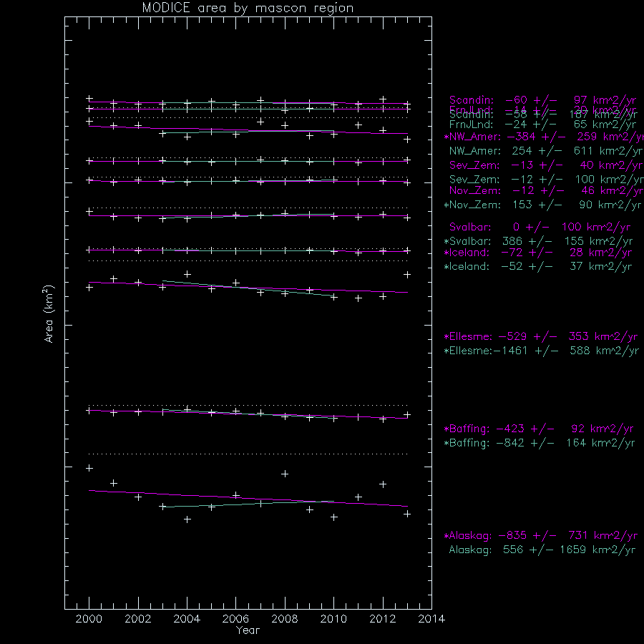Click the plot title 'MODICE area by mascon region'
The image size is (644, 644).
click(x=248, y=8)
